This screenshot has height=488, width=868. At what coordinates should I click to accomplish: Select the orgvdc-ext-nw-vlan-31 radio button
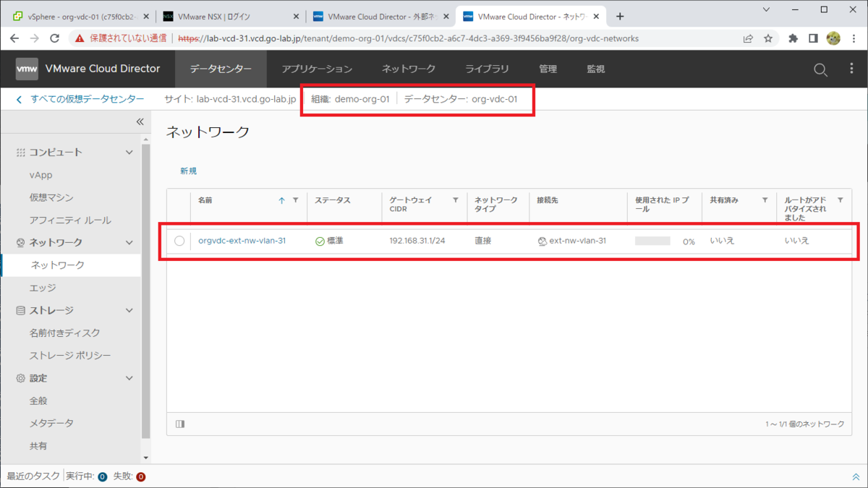click(x=179, y=241)
